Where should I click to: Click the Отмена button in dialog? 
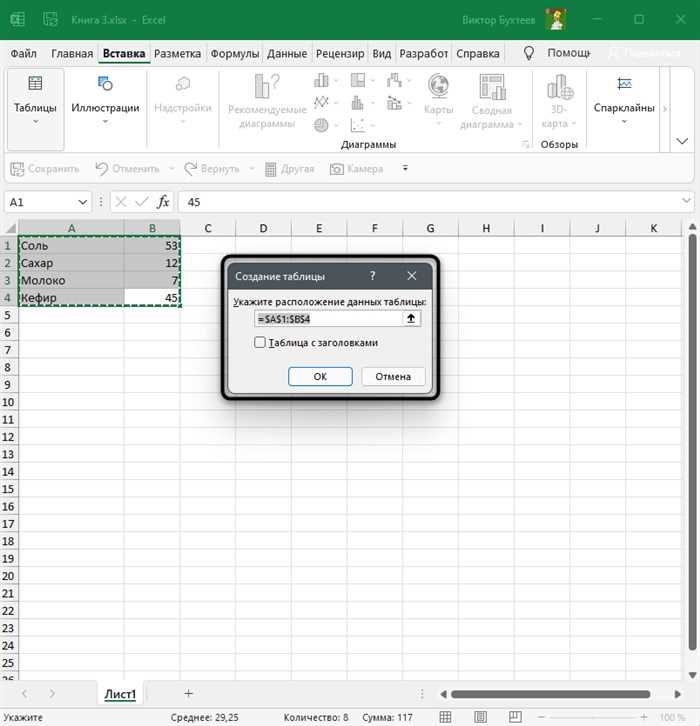(x=393, y=376)
